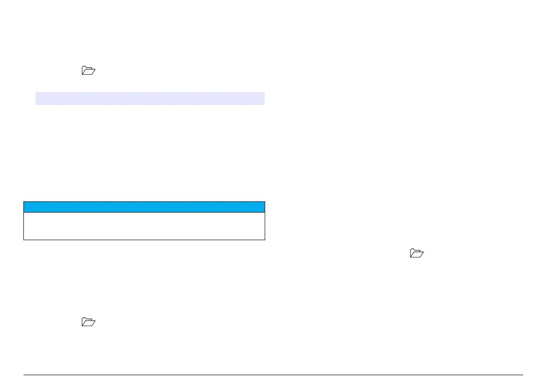Click the bright blue notice header bar
This screenshot has height=392, width=557.
[144, 207]
